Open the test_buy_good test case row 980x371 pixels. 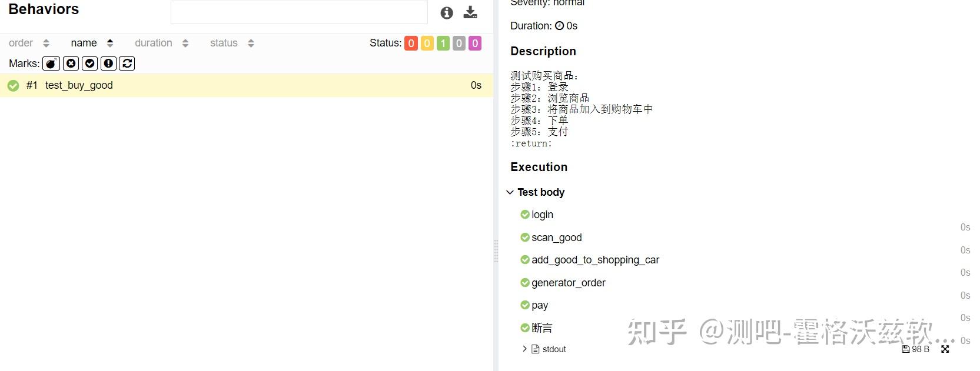tap(246, 85)
